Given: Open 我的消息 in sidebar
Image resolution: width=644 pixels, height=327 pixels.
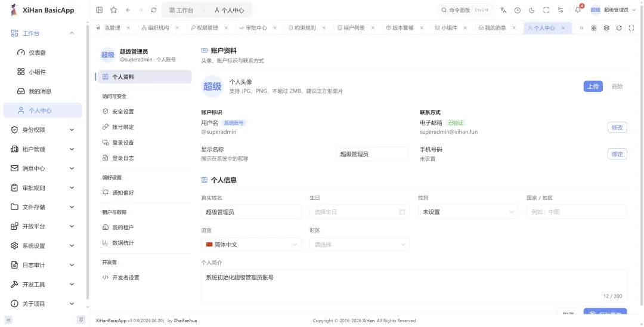Looking at the screenshot, I should pyautogui.click(x=43, y=91).
